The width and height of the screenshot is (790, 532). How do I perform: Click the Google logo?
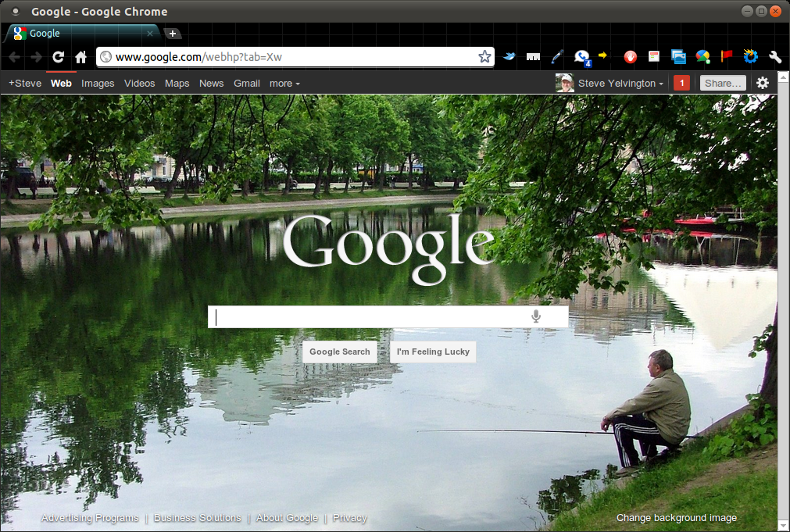click(388, 249)
